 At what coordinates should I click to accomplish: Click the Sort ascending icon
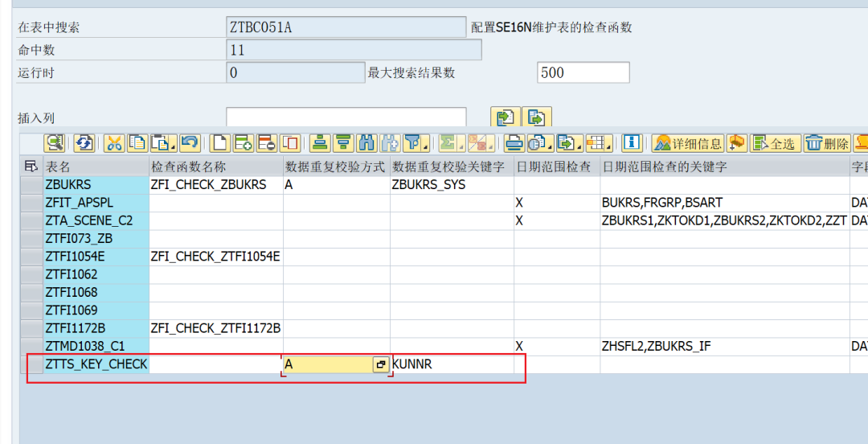click(x=319, y=142)
